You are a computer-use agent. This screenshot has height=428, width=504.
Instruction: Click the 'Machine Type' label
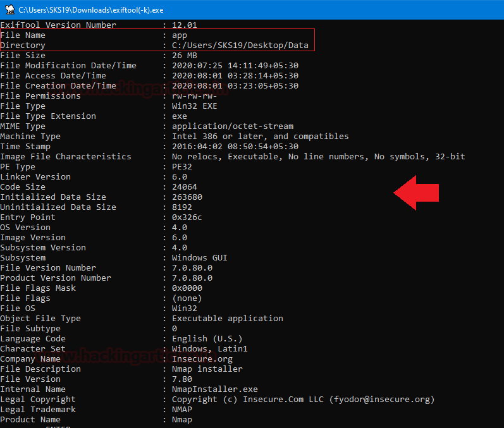[30, 137]
